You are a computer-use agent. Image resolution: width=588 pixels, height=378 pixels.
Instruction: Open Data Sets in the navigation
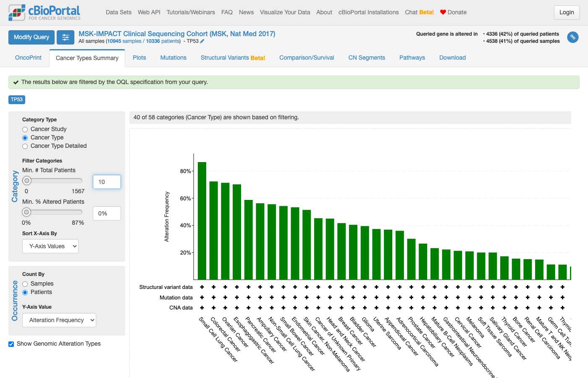[x=118, y=12]
